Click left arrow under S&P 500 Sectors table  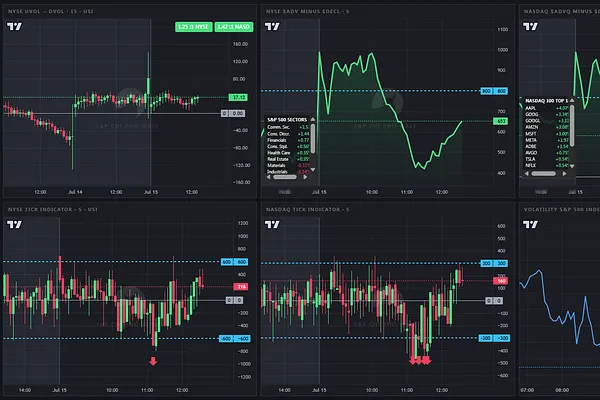pyautogui.click(x=268, y=177)
